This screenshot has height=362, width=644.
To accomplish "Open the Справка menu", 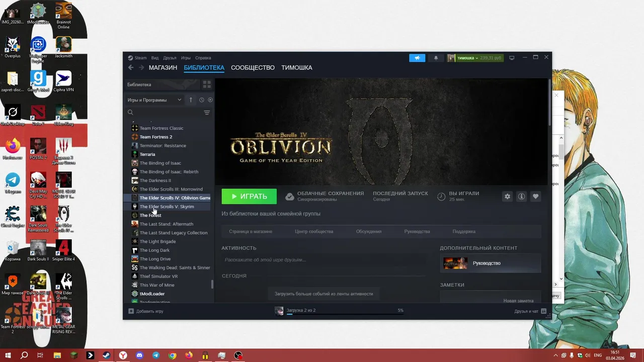I will click(203, 58).
